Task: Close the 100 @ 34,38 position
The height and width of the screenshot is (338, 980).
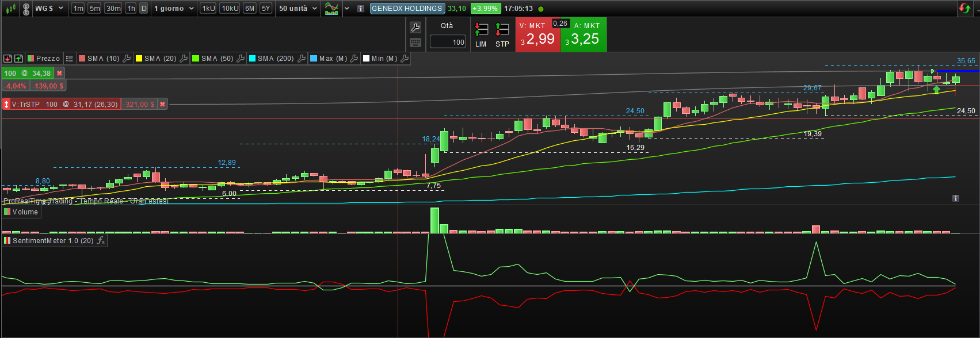Action: 59,74
